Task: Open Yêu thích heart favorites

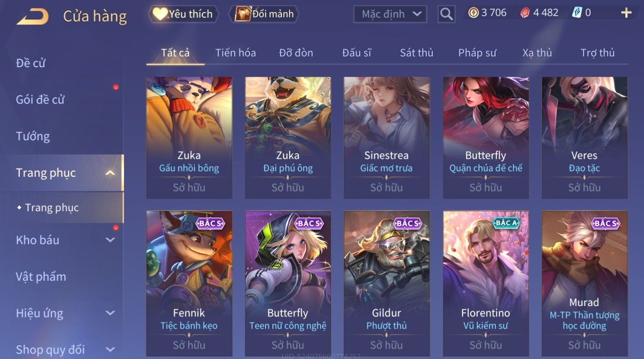Action: (184, 14)
